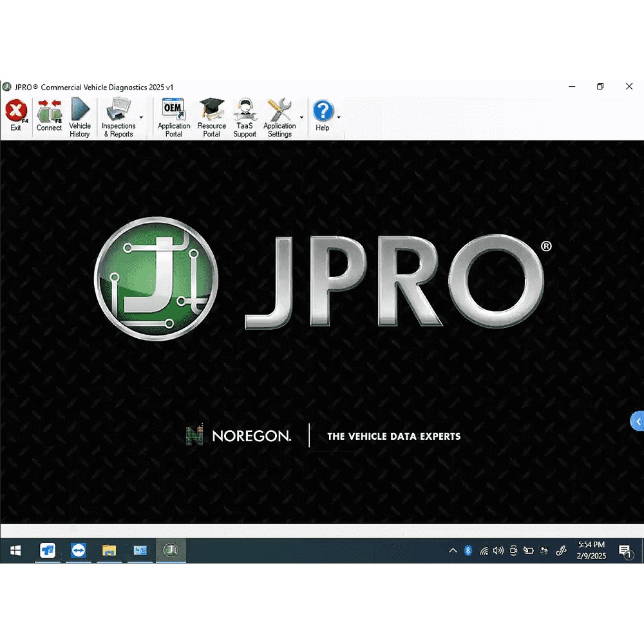Viewport: 644px width, 644px height.
Task: Expand the blue side panel arrow
Action: tap(638, 421)
